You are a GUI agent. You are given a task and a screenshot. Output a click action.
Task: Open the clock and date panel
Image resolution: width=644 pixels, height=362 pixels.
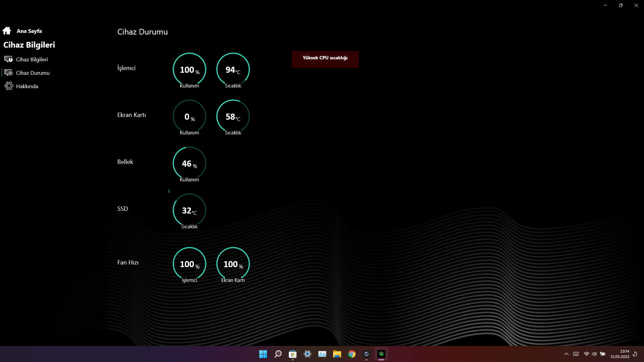(x=620, y=354)
